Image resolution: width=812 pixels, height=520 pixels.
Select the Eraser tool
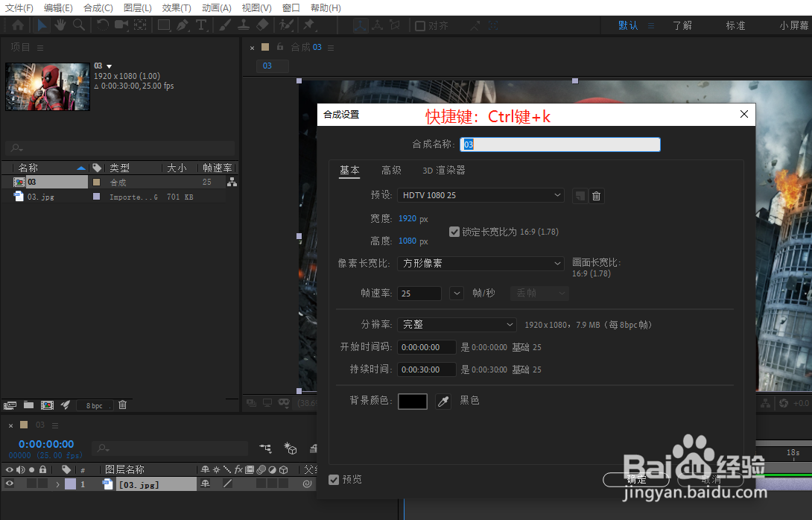tap(262, 25)
